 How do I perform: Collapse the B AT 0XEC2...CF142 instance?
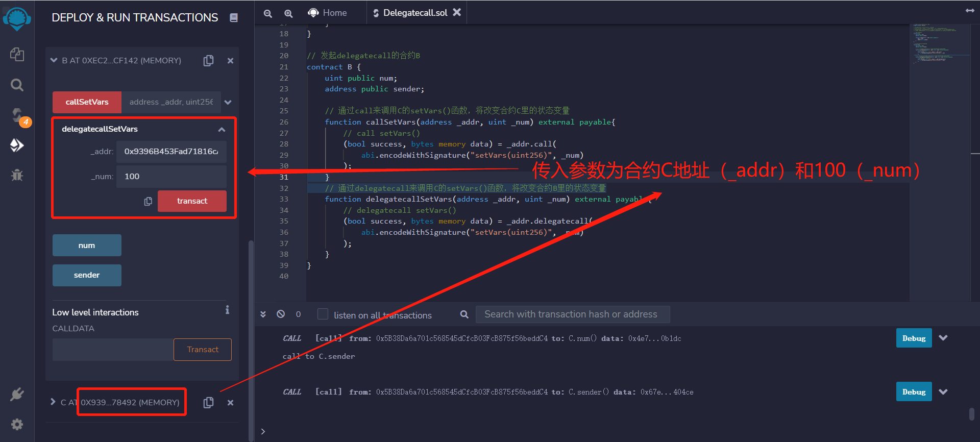(54, 60)
